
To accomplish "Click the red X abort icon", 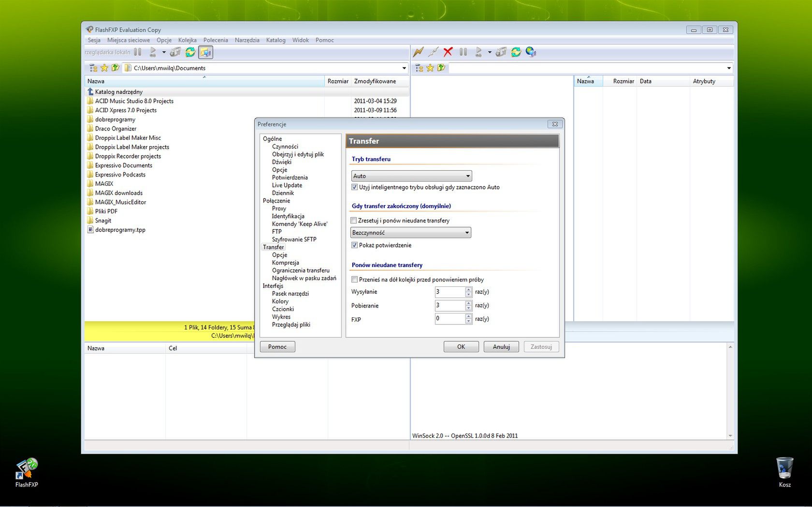I will [448, 52].
